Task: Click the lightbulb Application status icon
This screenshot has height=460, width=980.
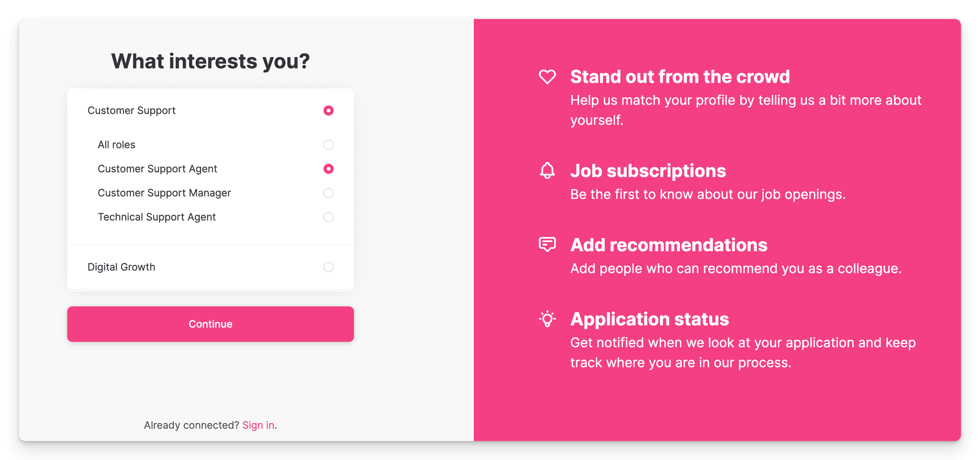Action: click(x=547, y=319)
